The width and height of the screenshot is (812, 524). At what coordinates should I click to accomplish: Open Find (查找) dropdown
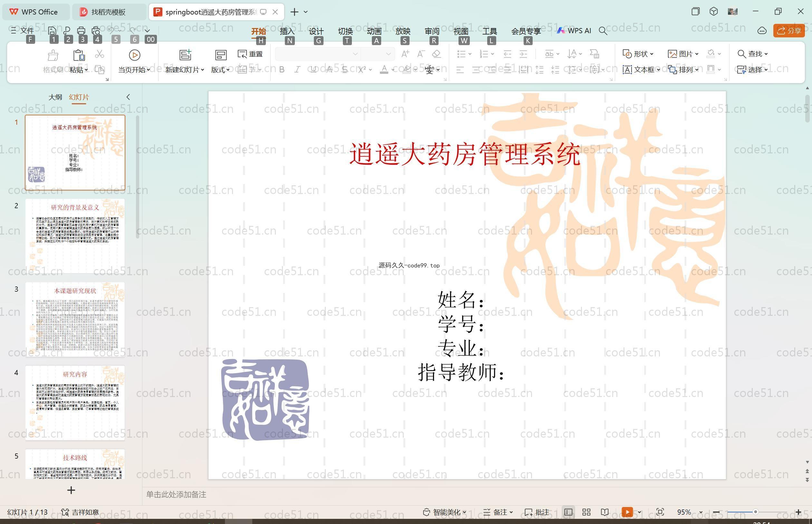click(x=752, y=54)
